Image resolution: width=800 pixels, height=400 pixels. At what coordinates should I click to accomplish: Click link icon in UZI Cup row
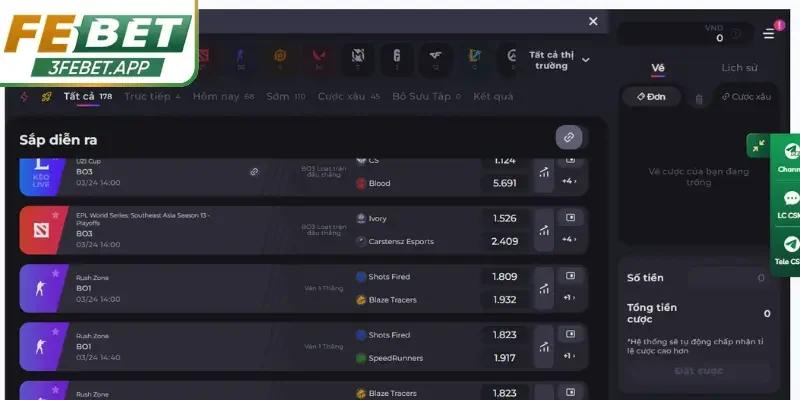pos(254,172)
